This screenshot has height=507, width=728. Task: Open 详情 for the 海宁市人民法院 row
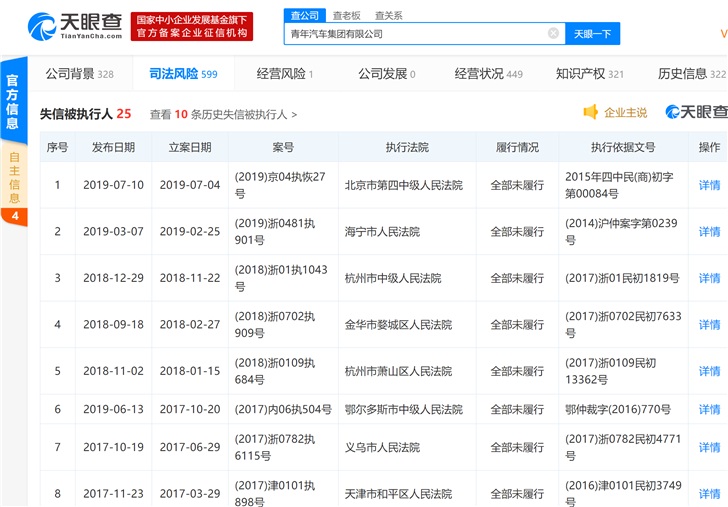click(709, 232)
